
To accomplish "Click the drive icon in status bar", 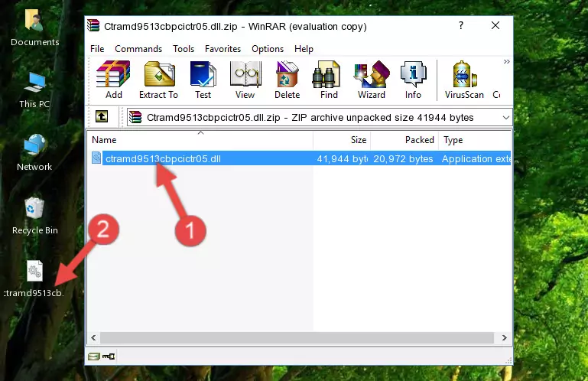I will click(x=94, y=357).
